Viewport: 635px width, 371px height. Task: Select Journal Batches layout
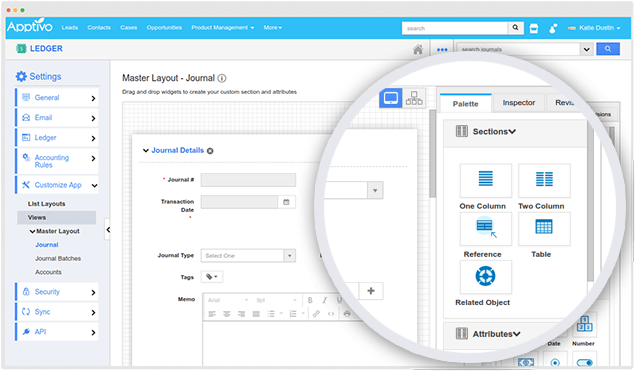[58, 258]
